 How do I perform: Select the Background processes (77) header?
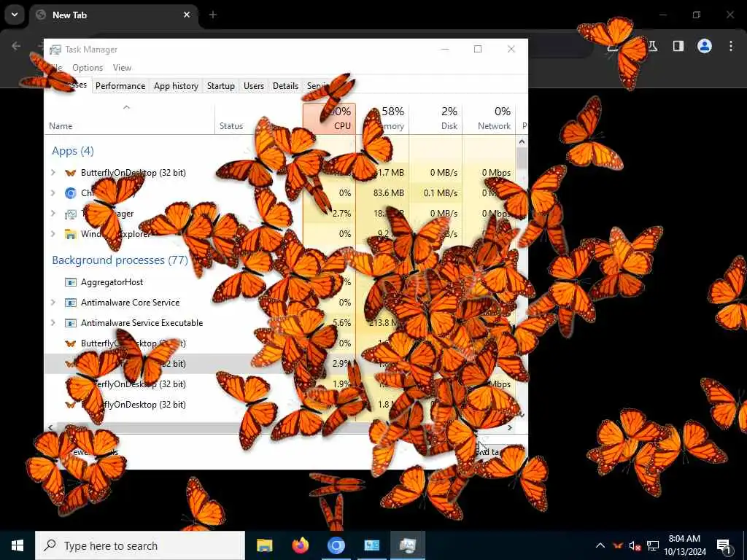coord(120,260)
